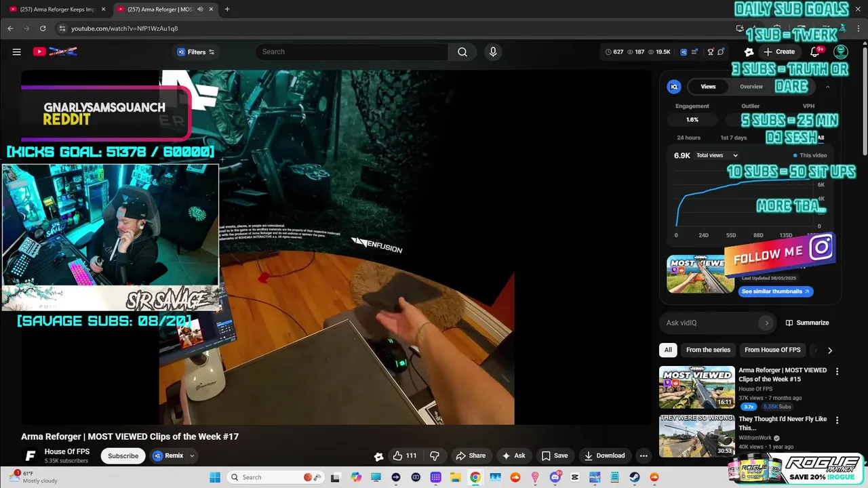Go to the YouTube home logo

(x=55, y=52)
